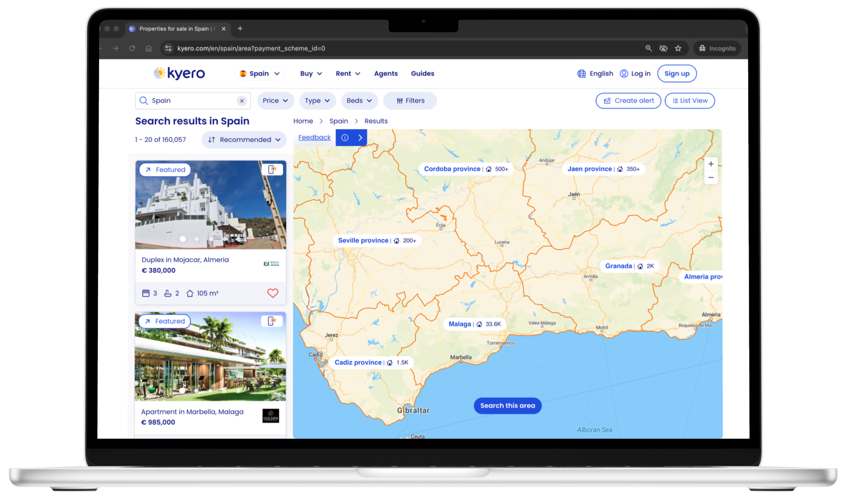Open the Buy menu

pyautogui.click(x=311, y=73)
